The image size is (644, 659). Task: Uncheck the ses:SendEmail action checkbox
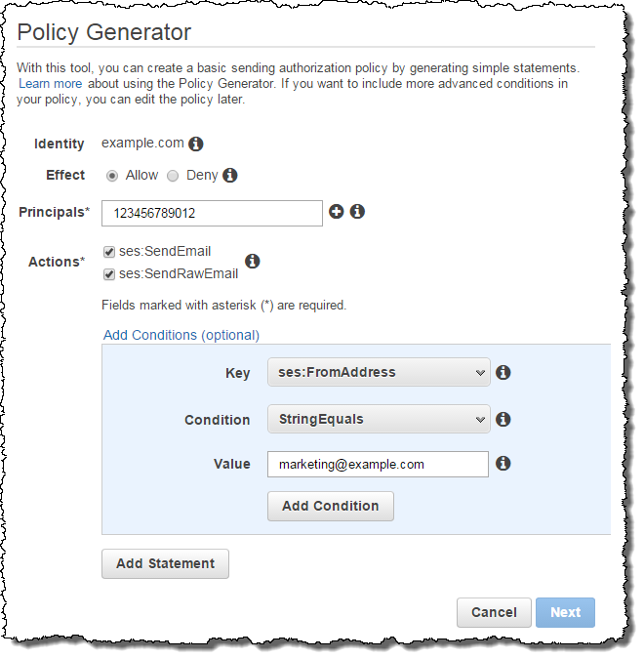tap(109, 252)
